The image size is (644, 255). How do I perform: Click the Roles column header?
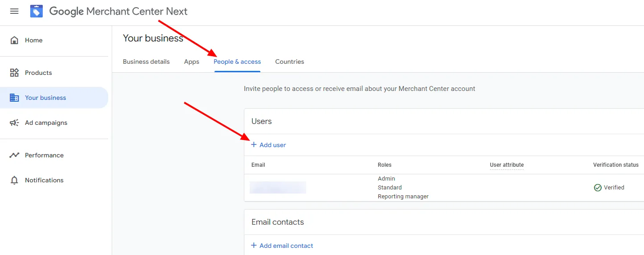coord(385,165)
